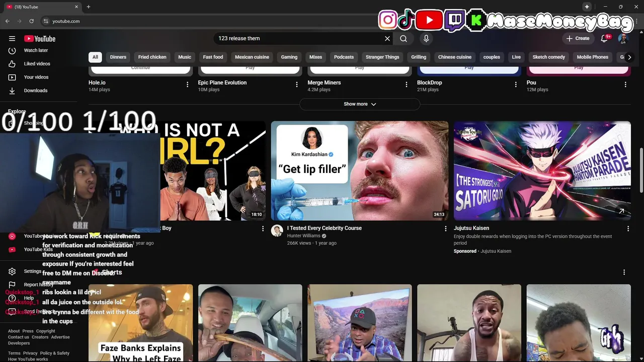Open Your videos in sidebar
This screenshot has height=362, width=644.
click(x=36, y=77)
